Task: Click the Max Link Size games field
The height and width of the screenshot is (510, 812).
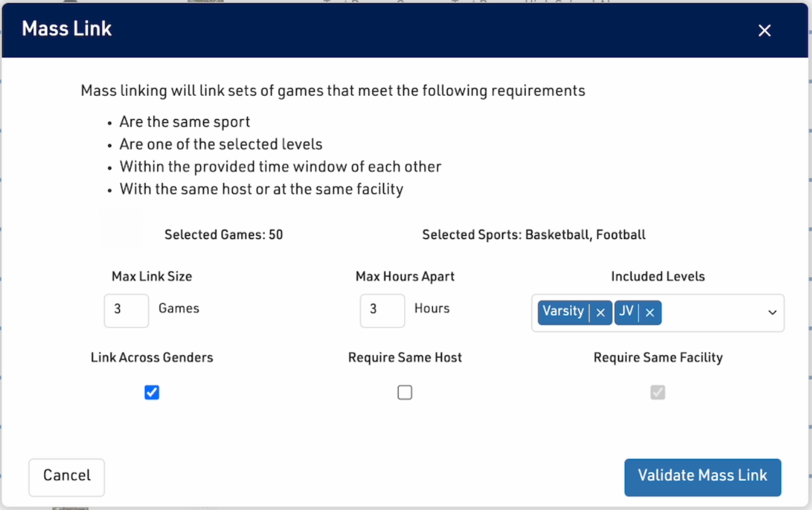Action: 126,310
